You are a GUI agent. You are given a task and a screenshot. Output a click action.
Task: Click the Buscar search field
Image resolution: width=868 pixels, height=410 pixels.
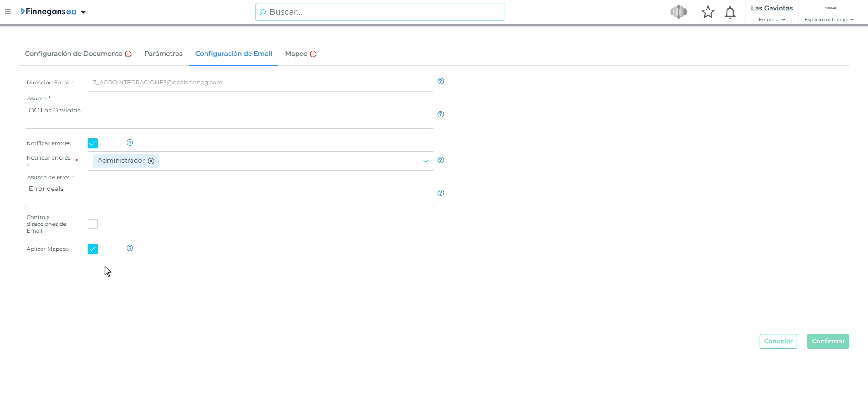(x=380, y=12)
